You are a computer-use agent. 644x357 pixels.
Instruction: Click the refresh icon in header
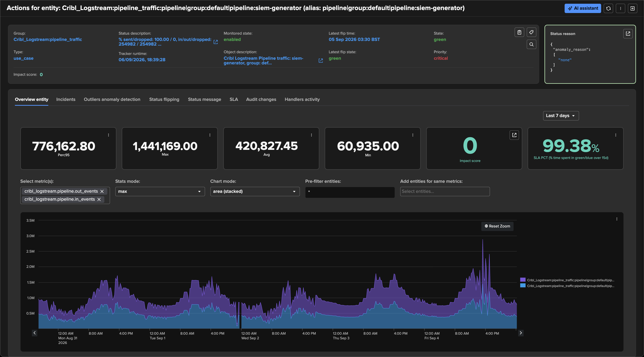608,8
